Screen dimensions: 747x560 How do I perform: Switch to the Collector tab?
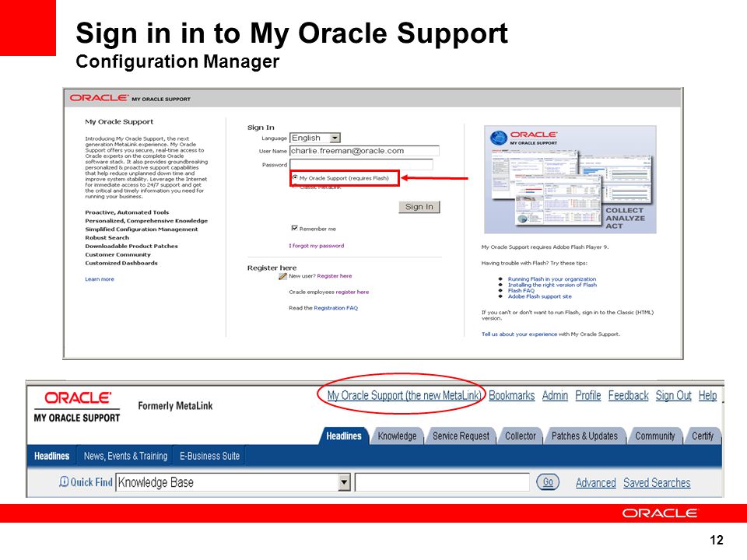(x=521, y=436)
